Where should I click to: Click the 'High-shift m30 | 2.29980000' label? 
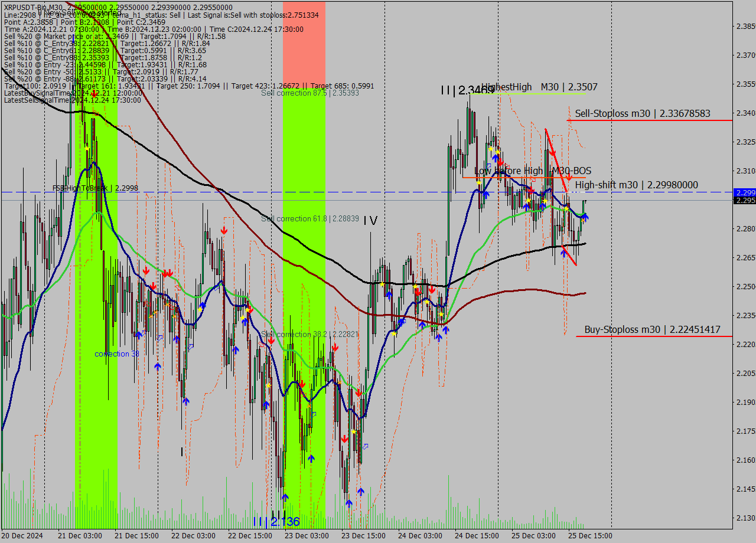click(x=637, y=185)
